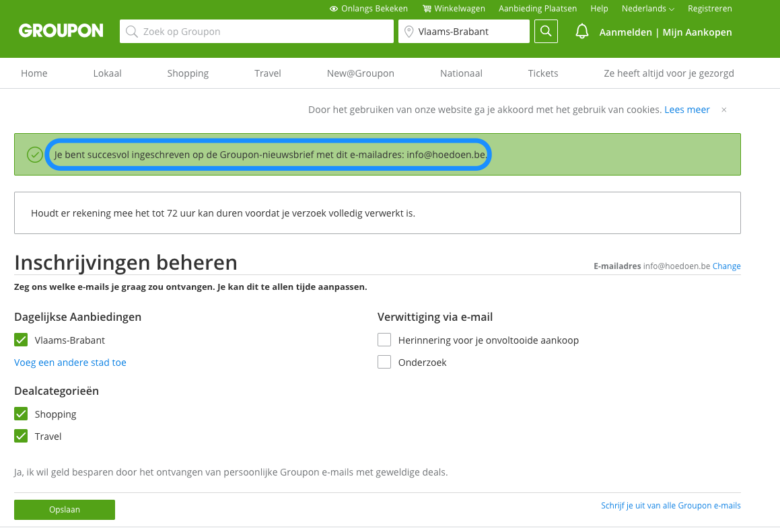Uncheck the Vlaams-Brabant daily deals checkbox

[x=21, y=340]
